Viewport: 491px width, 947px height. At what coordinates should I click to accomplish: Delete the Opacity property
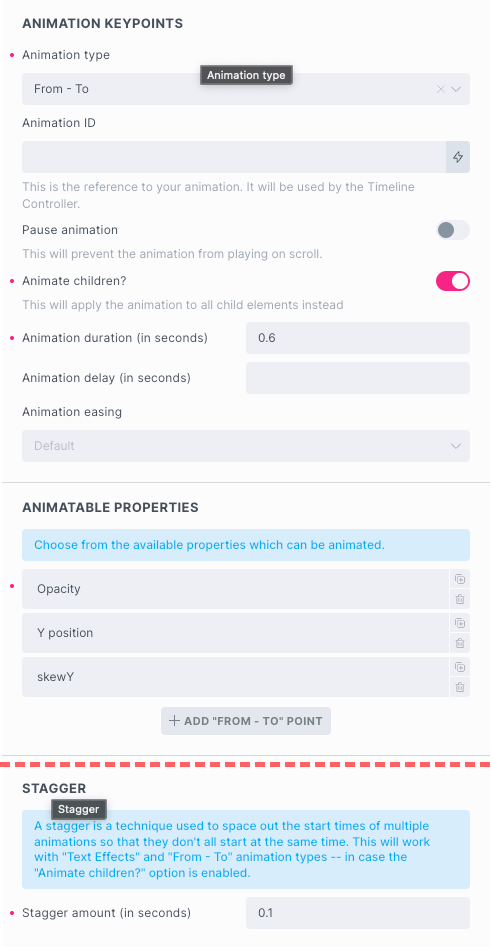coord(460,599)
